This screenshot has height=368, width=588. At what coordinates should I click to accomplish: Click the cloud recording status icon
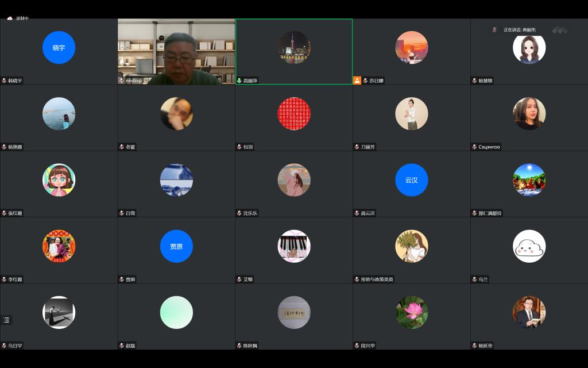(x=10, y=18)
